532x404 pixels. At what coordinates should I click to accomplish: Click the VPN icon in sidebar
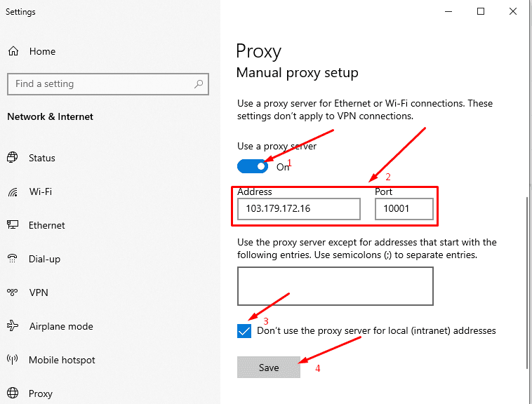coord(13,292)
